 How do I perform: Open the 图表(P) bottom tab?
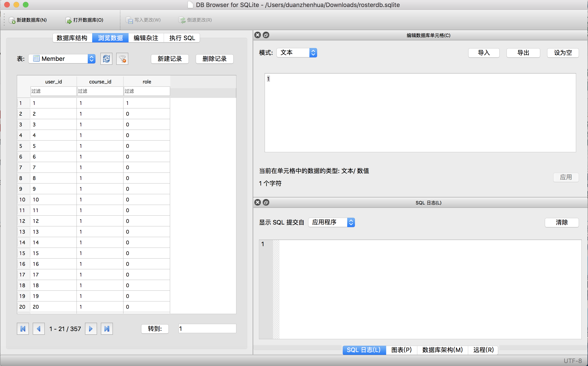[401, 350]
